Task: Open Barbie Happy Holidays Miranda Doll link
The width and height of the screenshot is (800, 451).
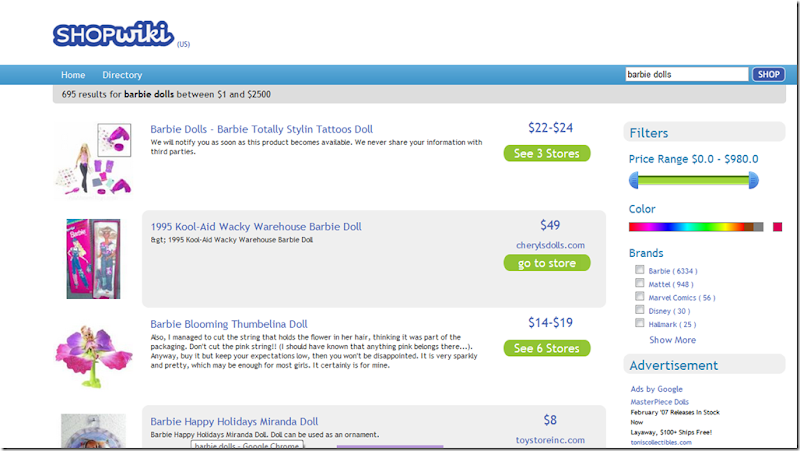Action: [x=234, y=421]
